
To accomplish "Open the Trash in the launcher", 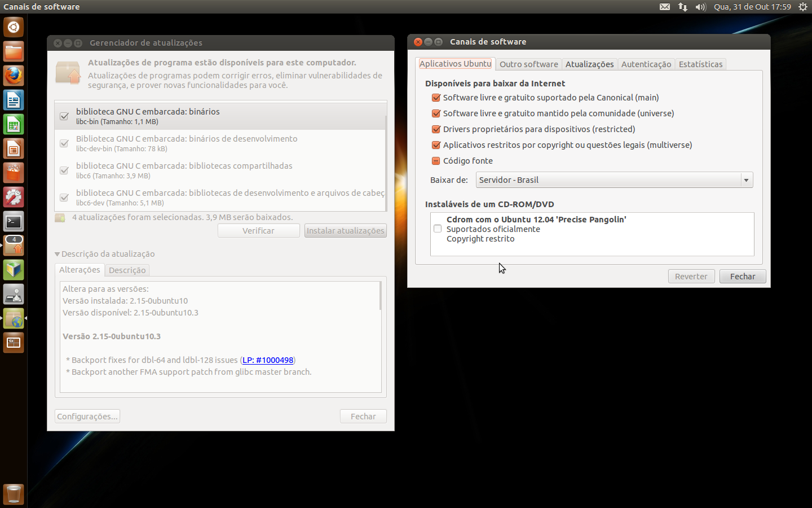I will coord(14,494).
